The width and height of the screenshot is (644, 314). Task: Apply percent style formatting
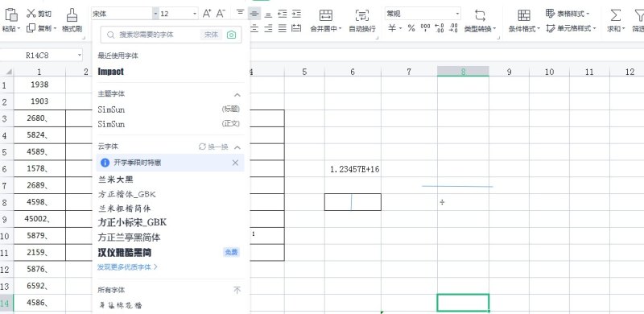coord(411,28)
